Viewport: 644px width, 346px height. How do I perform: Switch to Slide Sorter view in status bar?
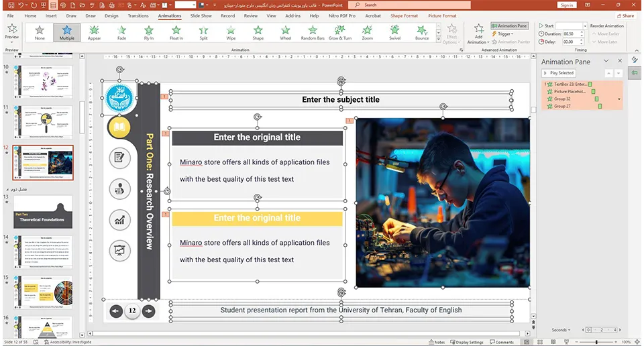click(539, 342)
